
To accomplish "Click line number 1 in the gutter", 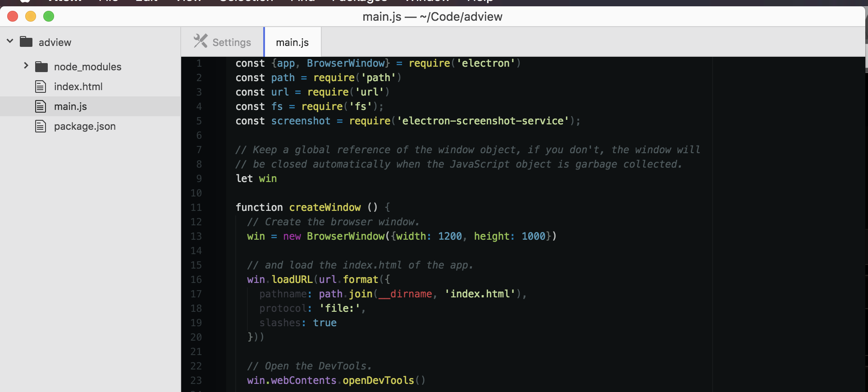I will (199, 63).
